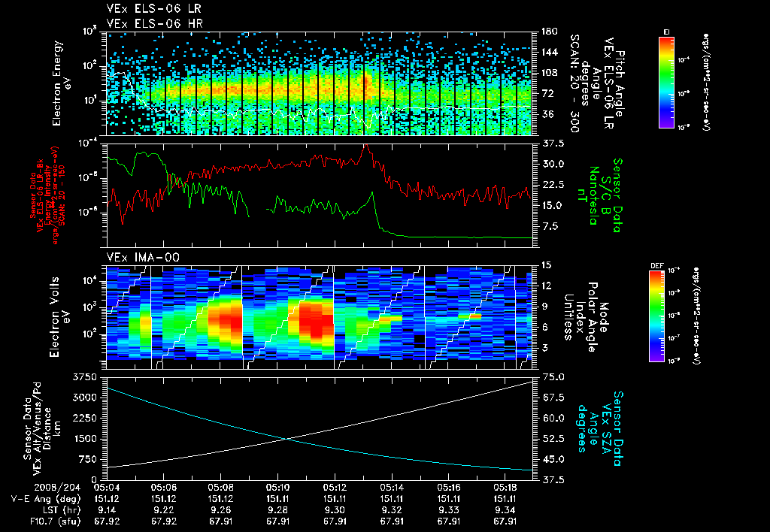Click the LST value 9.22
This screenshot has width=770, height=532.
coord(164,510)
